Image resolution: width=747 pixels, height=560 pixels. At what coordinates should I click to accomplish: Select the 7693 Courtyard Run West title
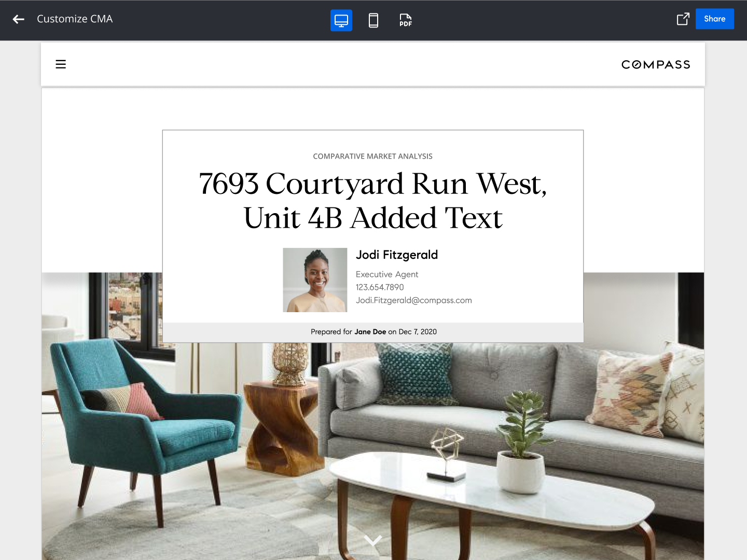[373, 201]
